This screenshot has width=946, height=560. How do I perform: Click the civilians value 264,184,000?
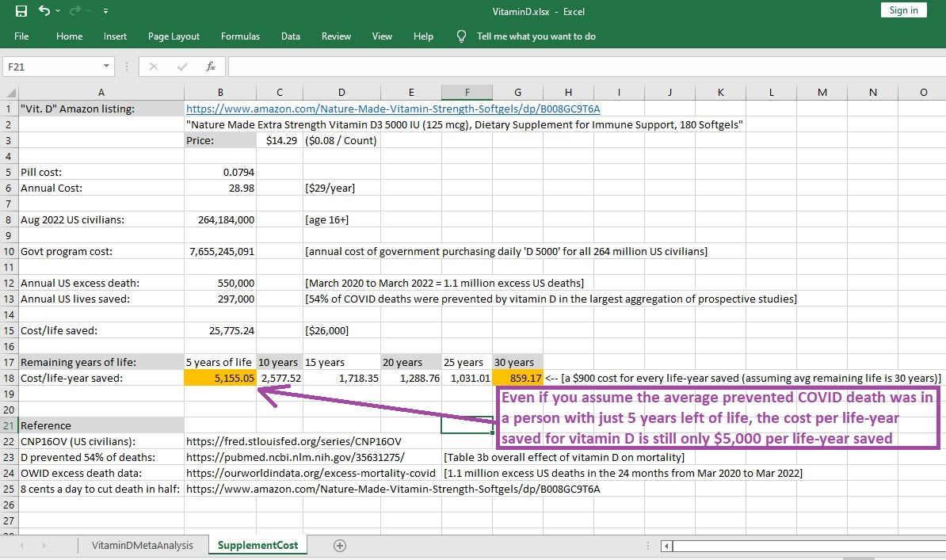(220, 219)
